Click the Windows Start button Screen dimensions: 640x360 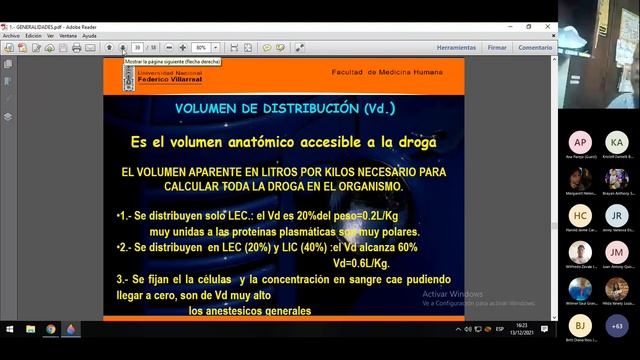[10, 329]
